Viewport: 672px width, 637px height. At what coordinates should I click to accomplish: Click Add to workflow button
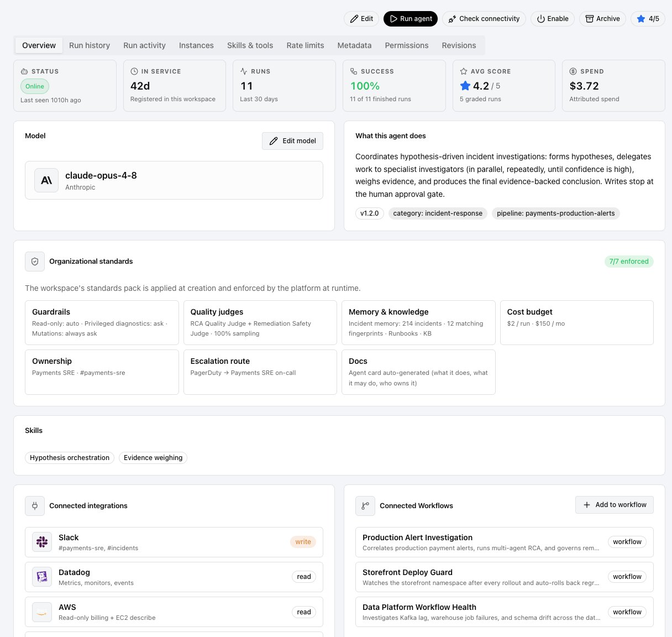point(615,505)
